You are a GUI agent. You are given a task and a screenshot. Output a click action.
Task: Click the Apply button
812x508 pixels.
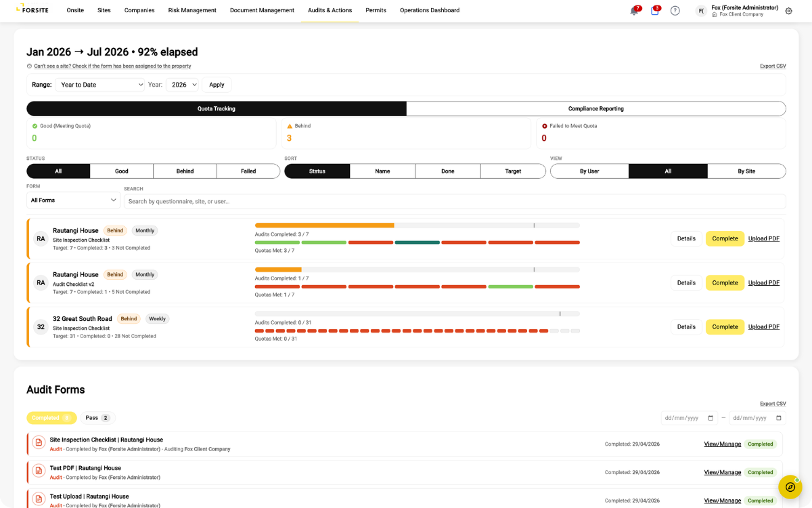pos(217,85)
